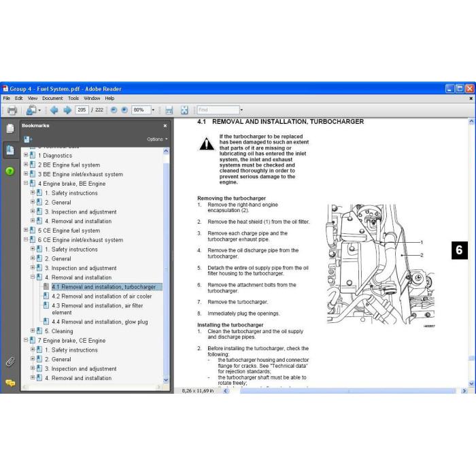This screenshot has height=476, width=476.
Task: Click the zoom in button
Action: 124,110
